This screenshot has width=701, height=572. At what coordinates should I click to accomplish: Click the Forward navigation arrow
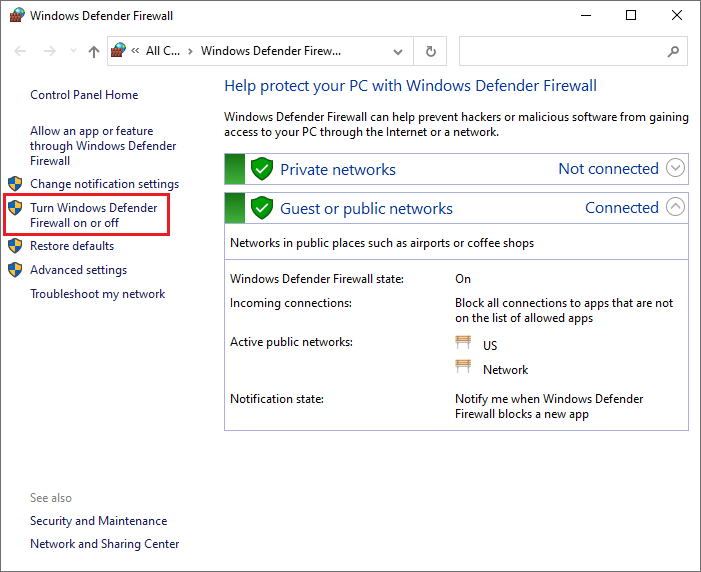[50, 51]
